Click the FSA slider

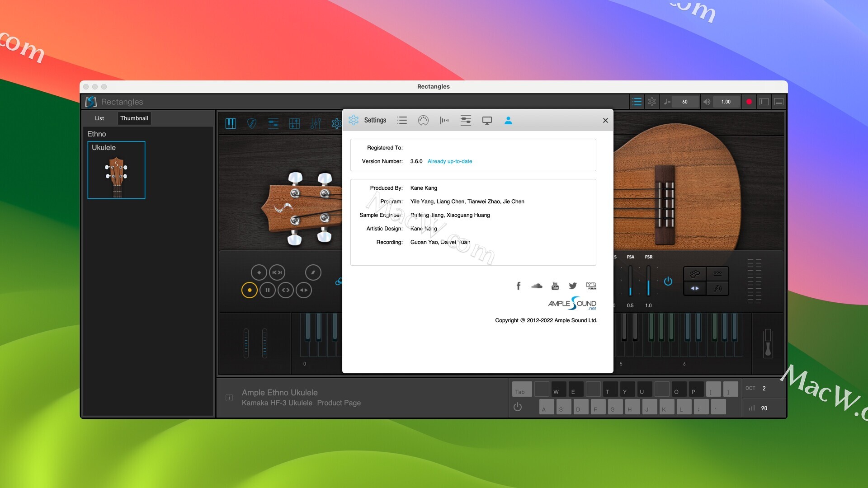click(x=630, y=281)
